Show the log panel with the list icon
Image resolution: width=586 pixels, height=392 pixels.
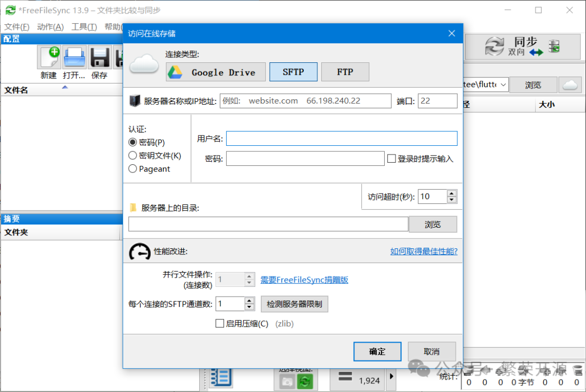coord(220,377)
